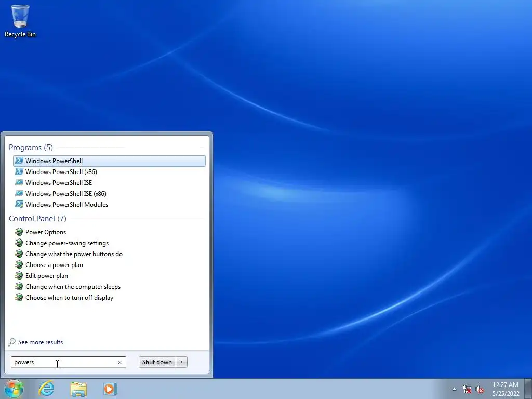This screenshot has height=399, width=532.
Task: Open Internet Explorer from the taskbar
Action: [x=46, y=389]
